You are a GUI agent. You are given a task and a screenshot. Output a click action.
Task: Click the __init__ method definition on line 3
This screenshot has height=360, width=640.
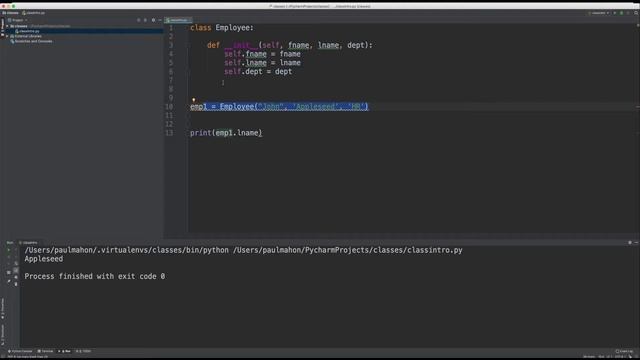click(289, 45)
